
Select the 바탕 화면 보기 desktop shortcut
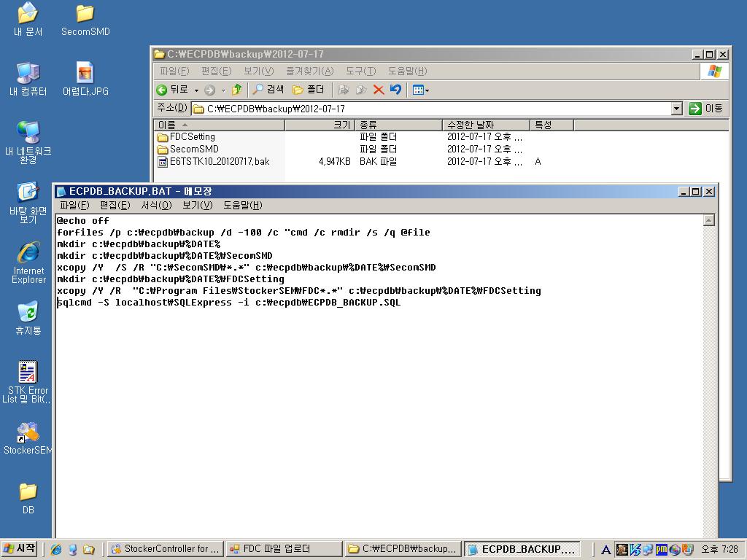[x=28, y=203]
